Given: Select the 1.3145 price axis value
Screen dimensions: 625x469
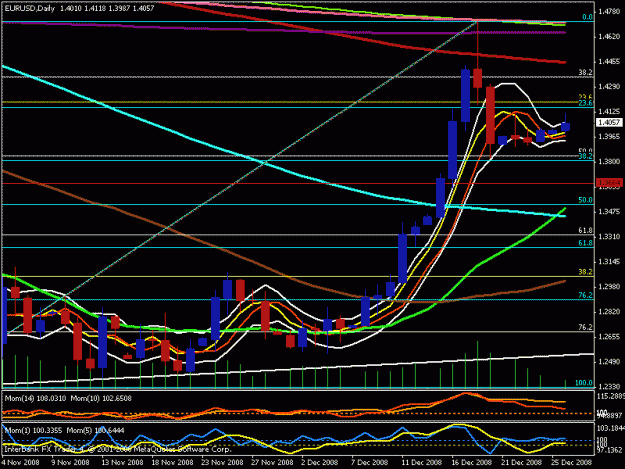Looking at the screenshot, I should pos(609,261).
